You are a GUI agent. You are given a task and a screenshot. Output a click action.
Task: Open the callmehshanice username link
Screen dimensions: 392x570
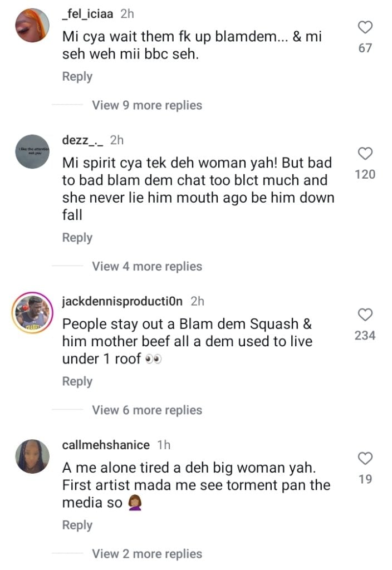[106, 445]
